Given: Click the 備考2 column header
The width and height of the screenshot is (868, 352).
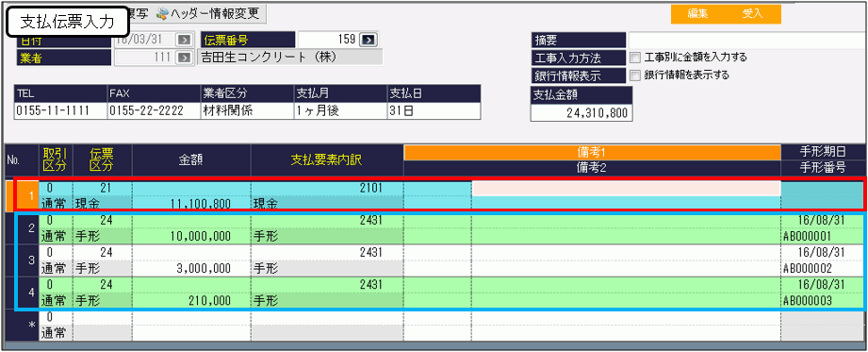Looking at the screenshot, I should (x=592, y=169).
